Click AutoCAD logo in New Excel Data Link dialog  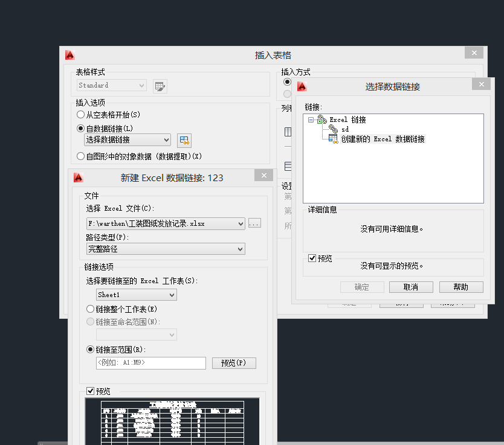pyautogui.click(x=79, y=178)
